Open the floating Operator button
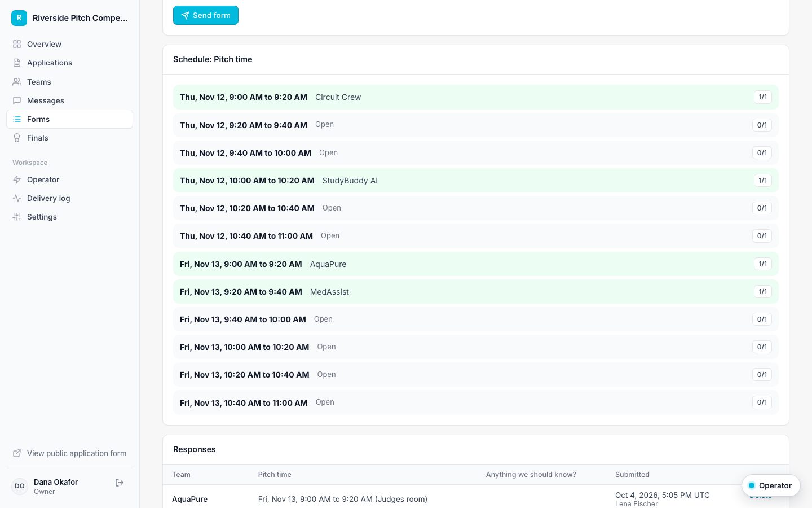 point(771,485)
